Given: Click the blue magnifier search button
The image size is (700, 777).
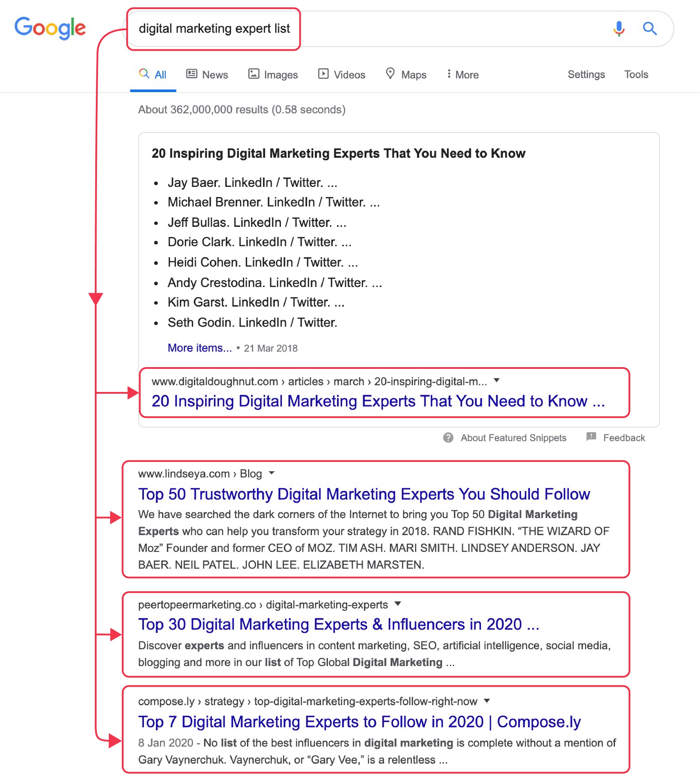Looking at the screenshot, I should click(650, 28).
